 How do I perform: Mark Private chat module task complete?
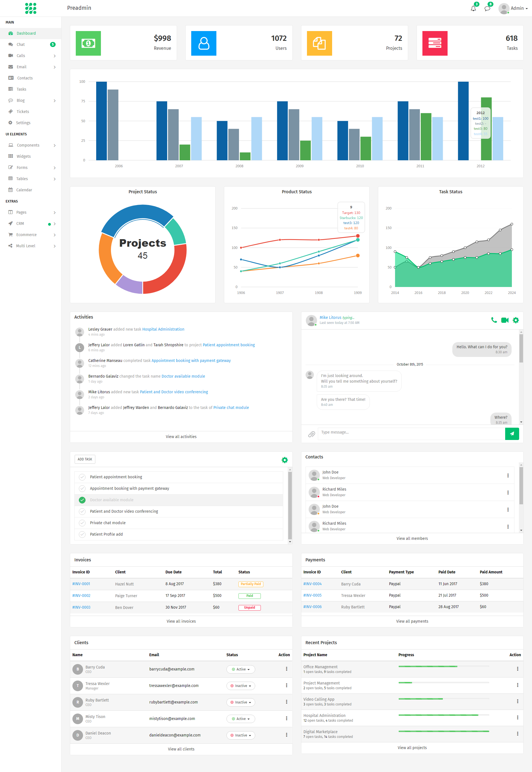tap(82, 522)
